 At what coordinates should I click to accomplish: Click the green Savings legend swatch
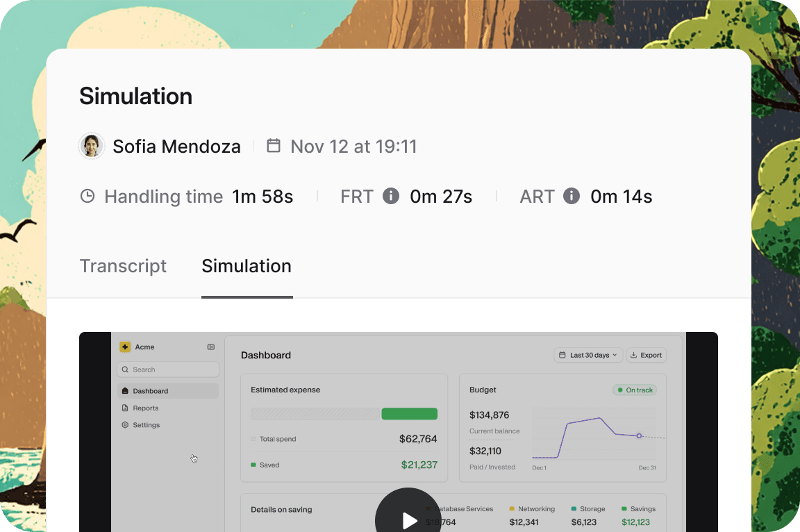pyautogui.click(x=624, y=508)
